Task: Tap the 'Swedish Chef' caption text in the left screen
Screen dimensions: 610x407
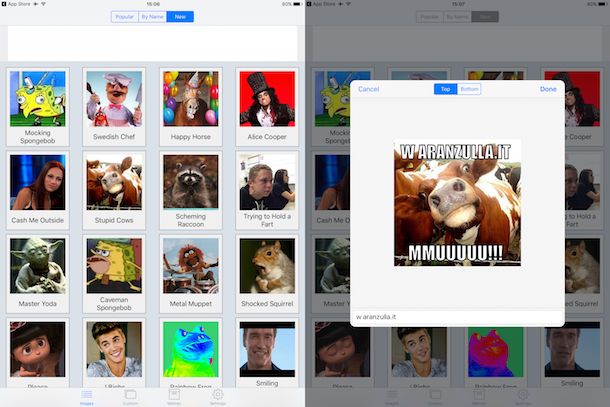Action: [x=114, y=137]
